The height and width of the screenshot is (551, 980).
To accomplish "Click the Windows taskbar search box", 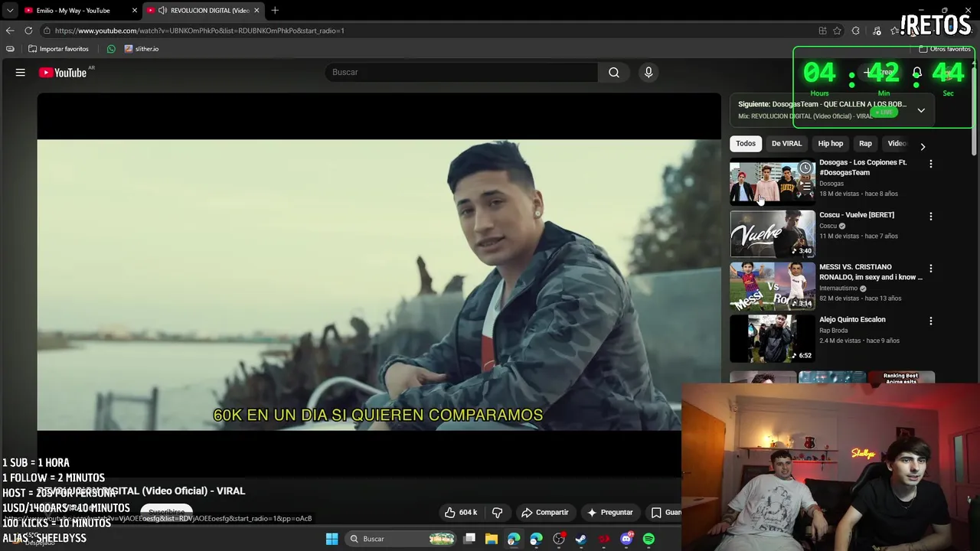I will (x=401, y=539).
